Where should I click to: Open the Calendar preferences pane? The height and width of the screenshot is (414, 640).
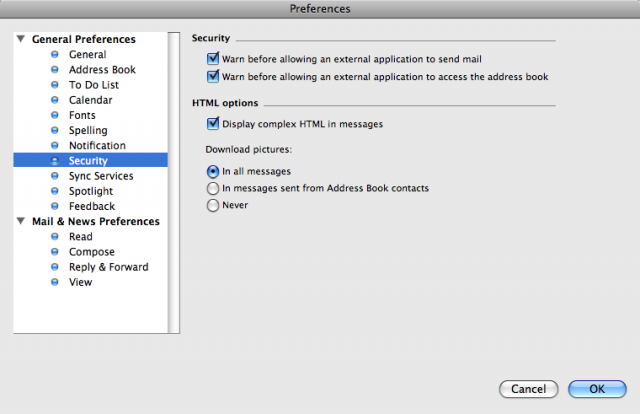coord(90,100)
